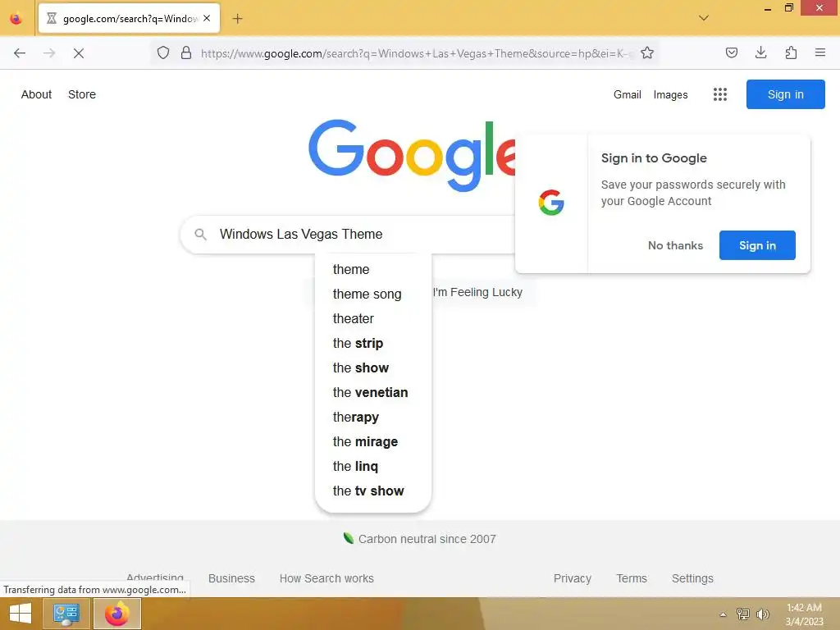The image size is (840, 630).
Task: Close the google.com search tab
Action: click(207, 18)
